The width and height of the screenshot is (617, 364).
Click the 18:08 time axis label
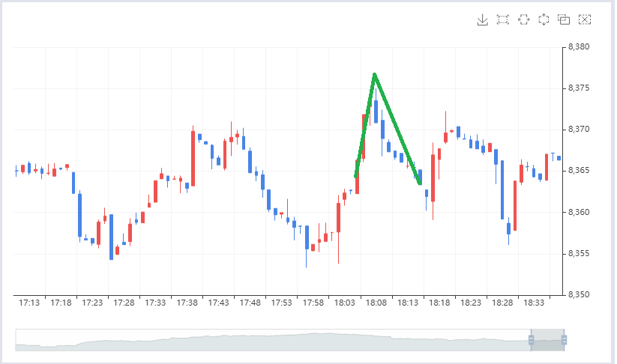click(376, 303)
